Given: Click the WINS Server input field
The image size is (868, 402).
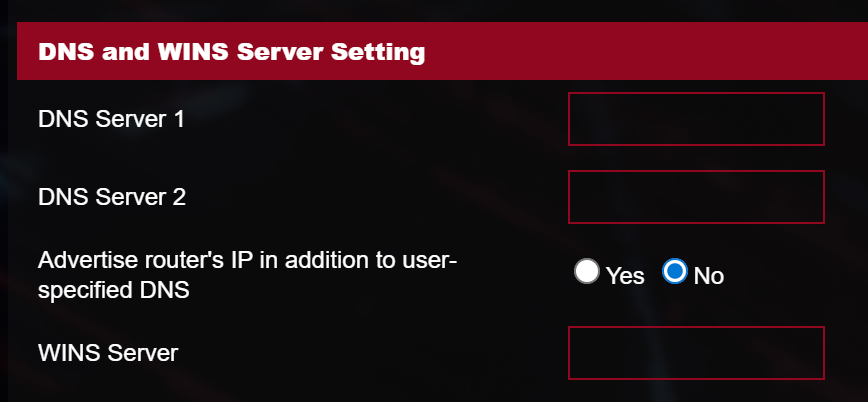Looking at the screenshot, I should (x=696, y=353).
